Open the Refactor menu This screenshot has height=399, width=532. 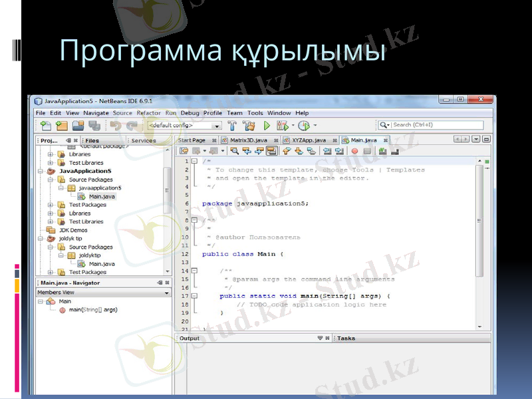(x=150, y=112)
